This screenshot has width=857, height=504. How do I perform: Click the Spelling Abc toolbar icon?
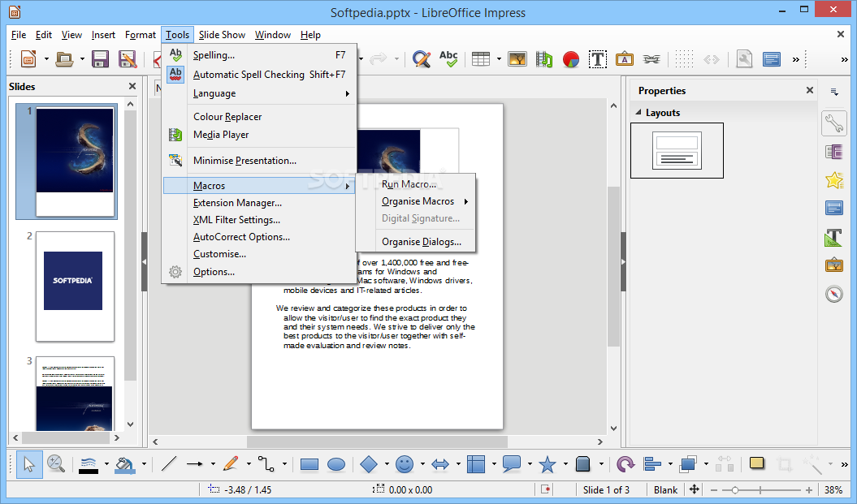click(448, 59)
